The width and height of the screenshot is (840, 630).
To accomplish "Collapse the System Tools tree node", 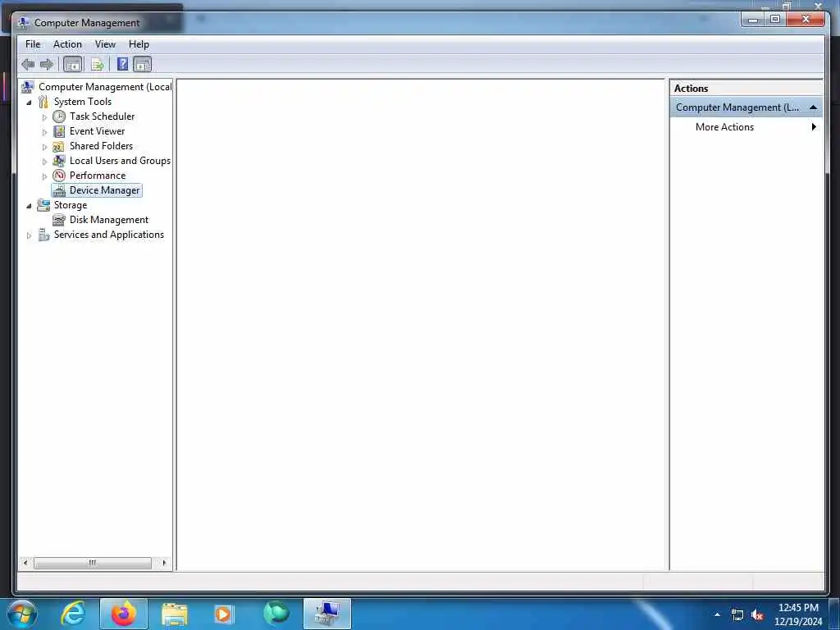I will click(x=29, y=103).
